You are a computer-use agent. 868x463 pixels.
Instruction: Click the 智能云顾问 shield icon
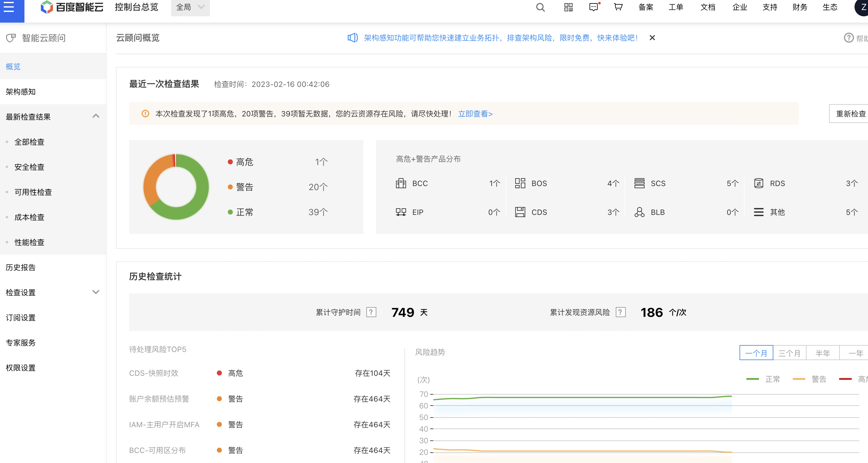tap(11, 38)
